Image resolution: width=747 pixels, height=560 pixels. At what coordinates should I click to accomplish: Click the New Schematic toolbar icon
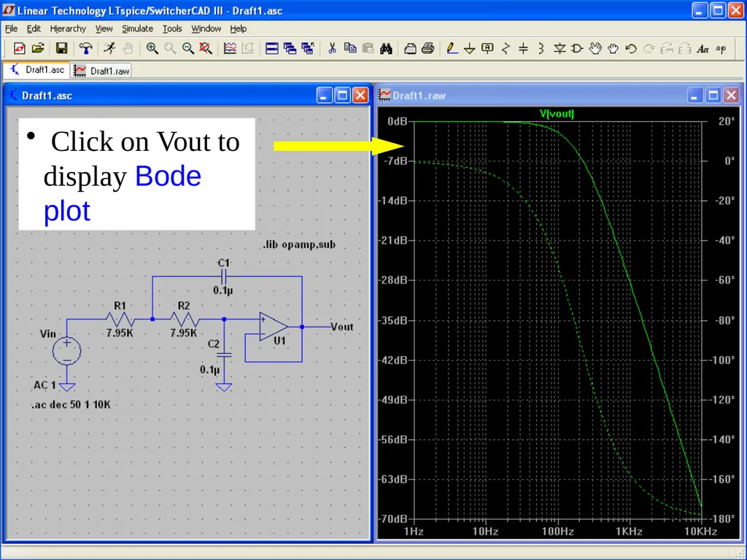tap(20, 48)
